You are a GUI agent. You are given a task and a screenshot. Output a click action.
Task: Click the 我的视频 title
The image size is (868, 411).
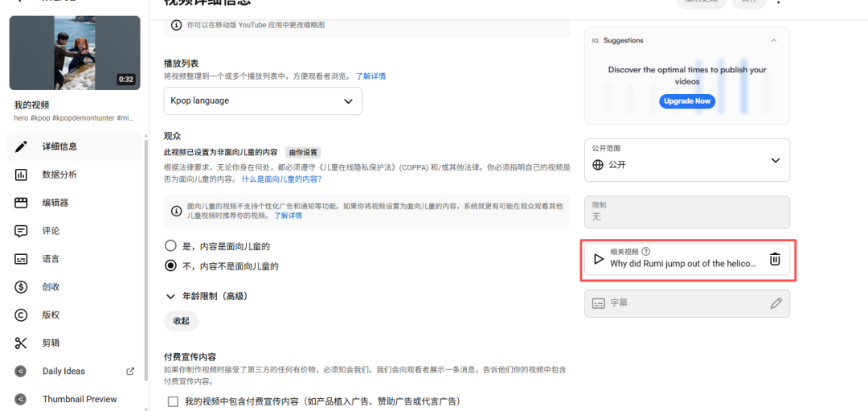(32, 105)
